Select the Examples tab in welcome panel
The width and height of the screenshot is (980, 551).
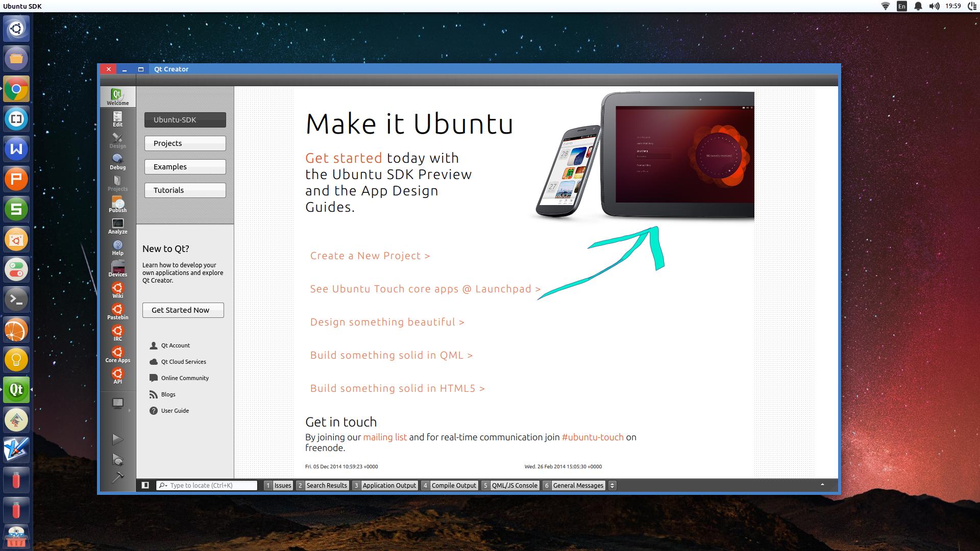pos(185,167)
